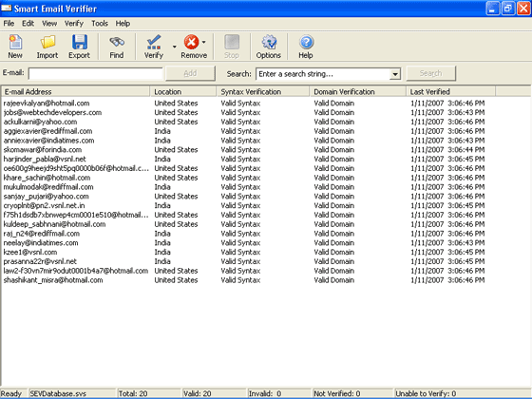Screen dimensions: 532x399
Task: Click Total: 20 in status bar
Action: 133,394
